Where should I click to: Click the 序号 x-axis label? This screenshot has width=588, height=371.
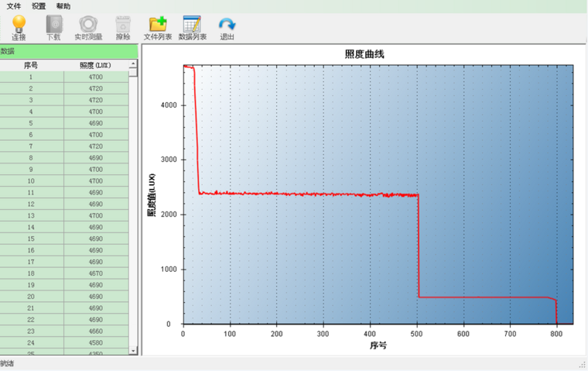pyautogui.click(x=378, y=345)
